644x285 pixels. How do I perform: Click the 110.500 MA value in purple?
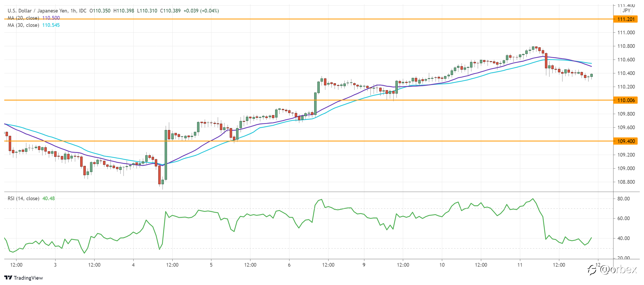[51, 18]
